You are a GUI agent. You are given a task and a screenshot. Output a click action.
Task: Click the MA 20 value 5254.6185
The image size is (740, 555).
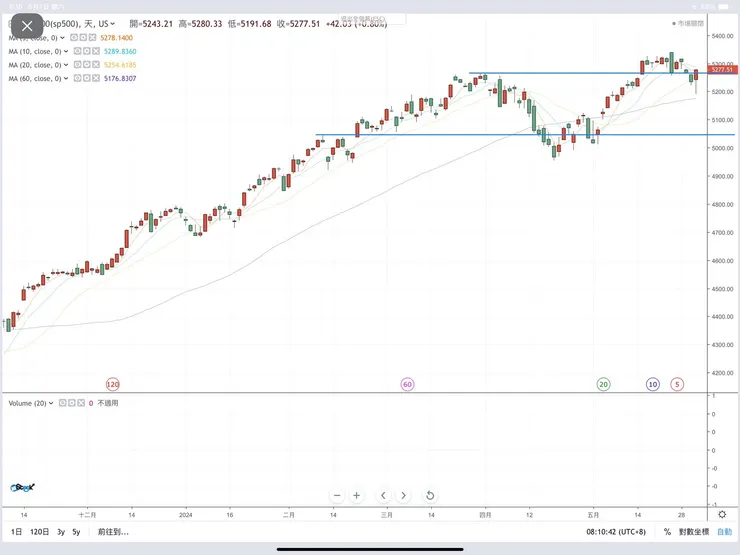pyautogui.click(x=120, y=65)
